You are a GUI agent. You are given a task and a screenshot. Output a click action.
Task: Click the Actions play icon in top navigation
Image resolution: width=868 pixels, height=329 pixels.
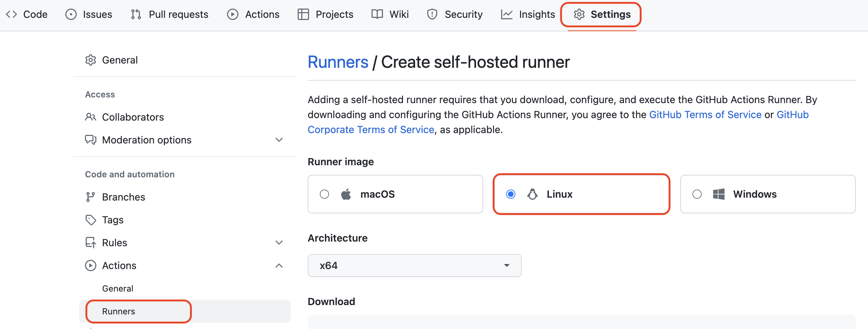(x=233, y=14)
